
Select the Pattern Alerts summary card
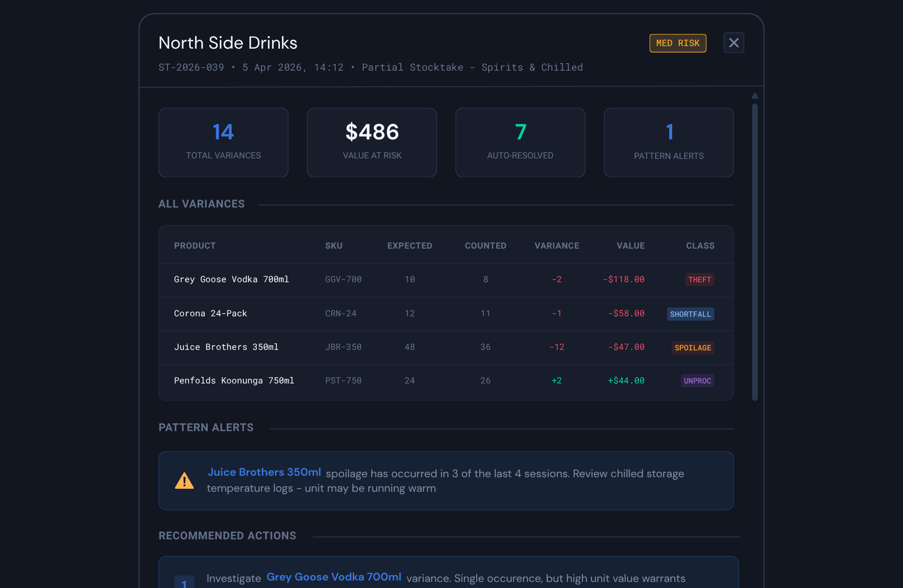(x=669, y=142)
